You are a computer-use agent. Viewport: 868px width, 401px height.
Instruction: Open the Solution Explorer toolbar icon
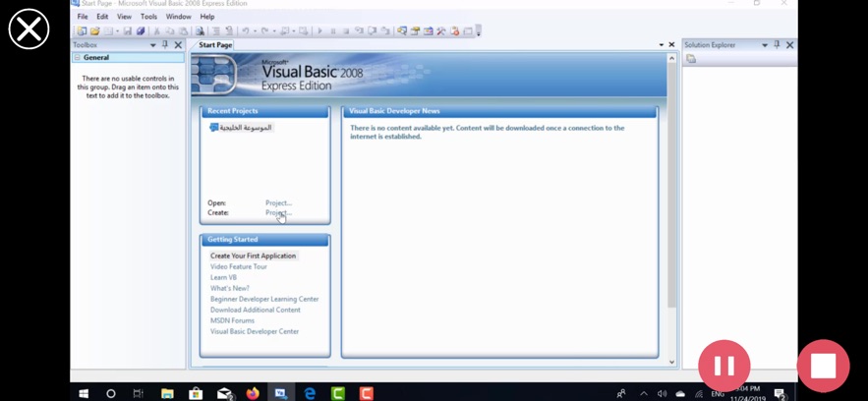pyautogui.click(x=401, y=31)
